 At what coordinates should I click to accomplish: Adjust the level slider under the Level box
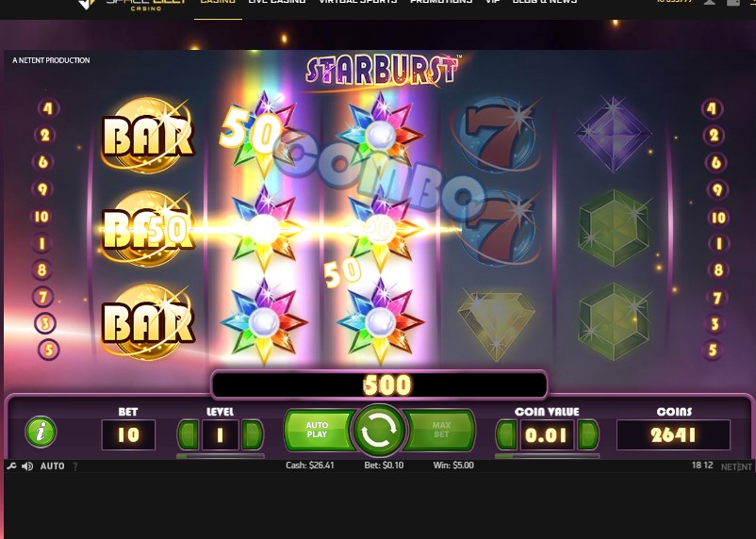coord(221,455)
